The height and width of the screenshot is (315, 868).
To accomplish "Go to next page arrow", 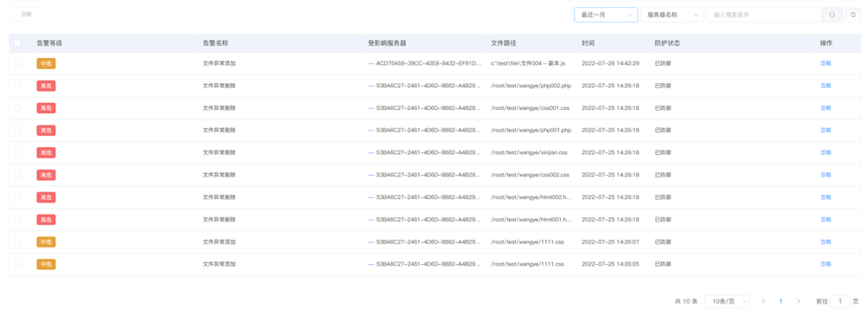I will (x=798, y=301).
